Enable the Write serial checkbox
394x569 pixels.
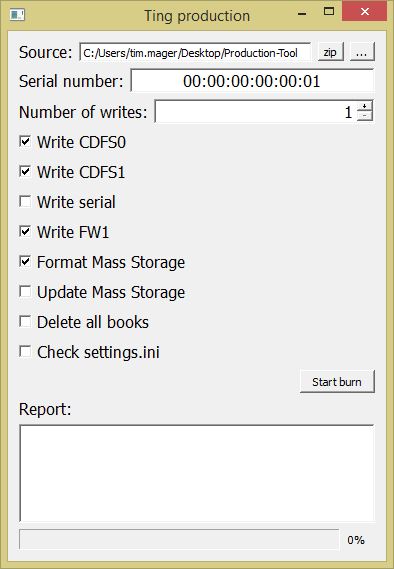[x=25, y=202]
